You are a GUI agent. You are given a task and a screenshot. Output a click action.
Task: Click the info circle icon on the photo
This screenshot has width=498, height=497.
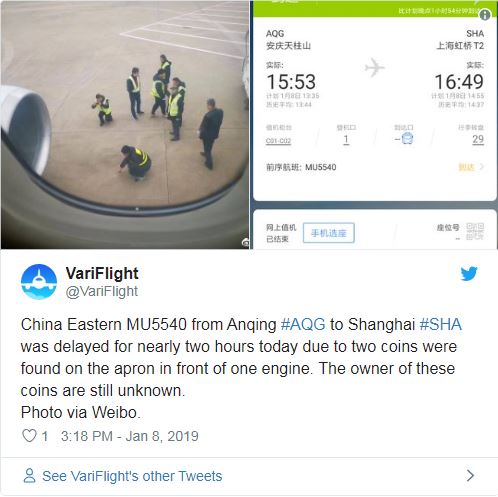(485, 14)
